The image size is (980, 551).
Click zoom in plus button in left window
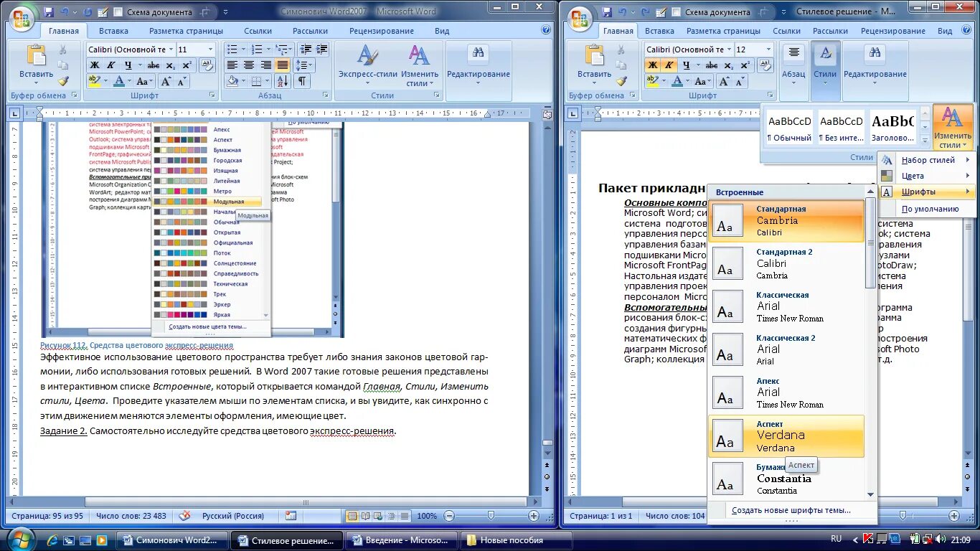click(x=534, y=516)
